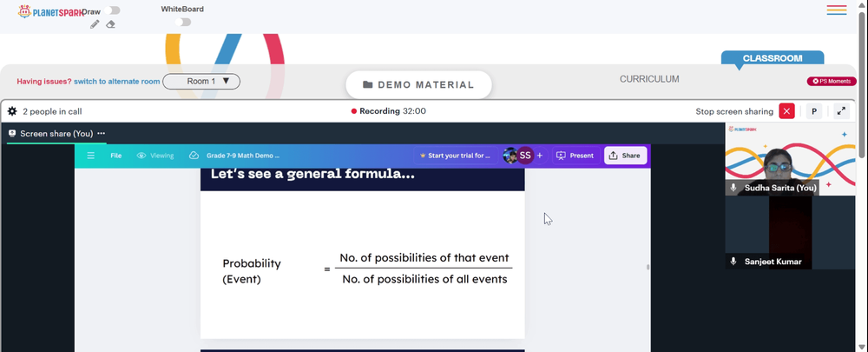This screenshot has height=352, width=868.
Task: Click the PS Moments badge
Action: [x=832, y=82]
